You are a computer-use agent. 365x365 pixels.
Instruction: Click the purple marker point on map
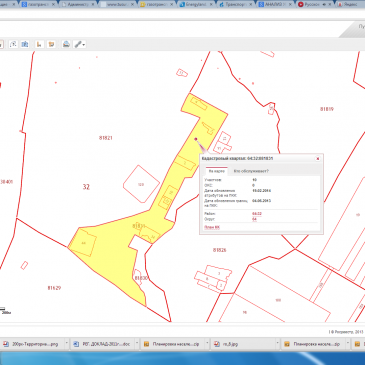196,139
